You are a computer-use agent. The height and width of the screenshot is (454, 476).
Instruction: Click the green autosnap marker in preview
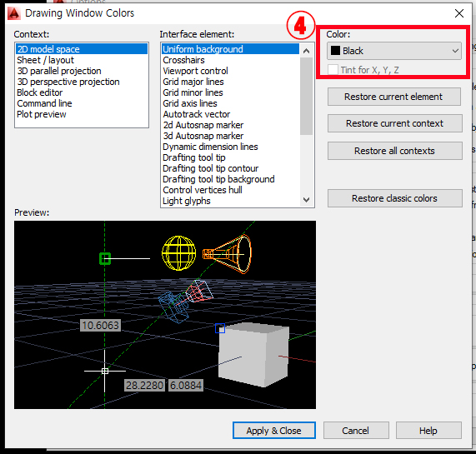click(x=105, y=259)
